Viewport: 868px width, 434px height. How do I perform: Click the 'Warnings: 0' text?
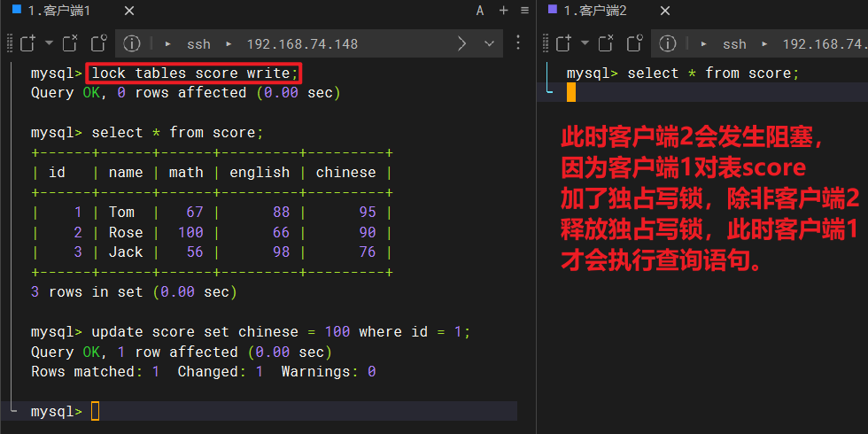tap(329, 372)
